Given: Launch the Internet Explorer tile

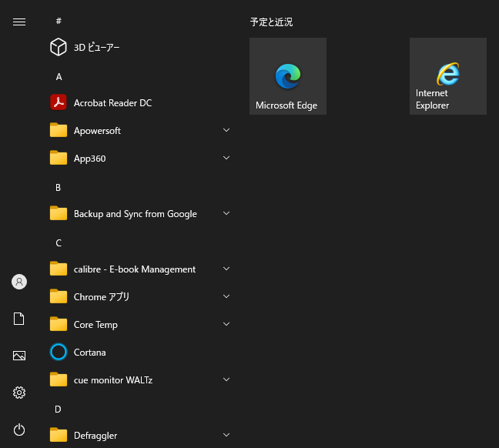Looking at the screenshot, I should 448,76.
